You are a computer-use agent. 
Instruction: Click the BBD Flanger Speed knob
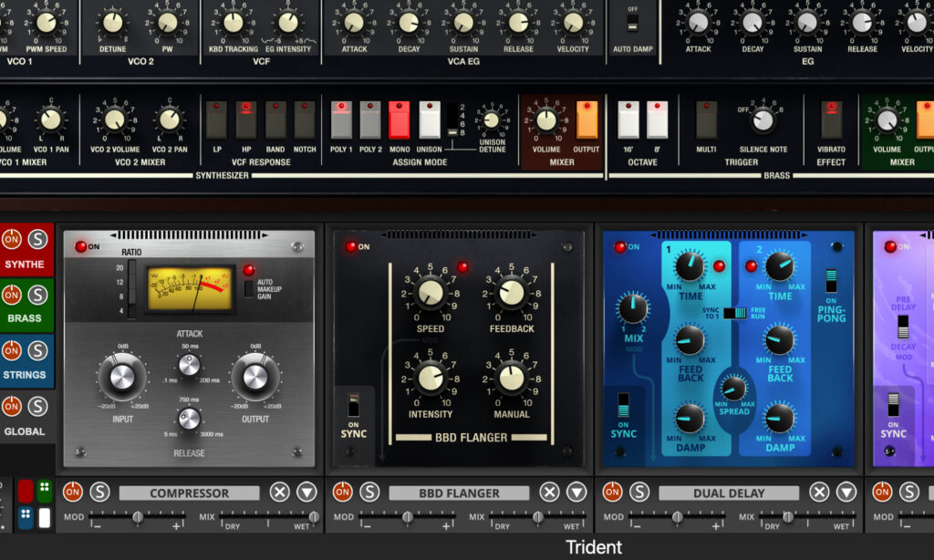[x=430, y=293]
